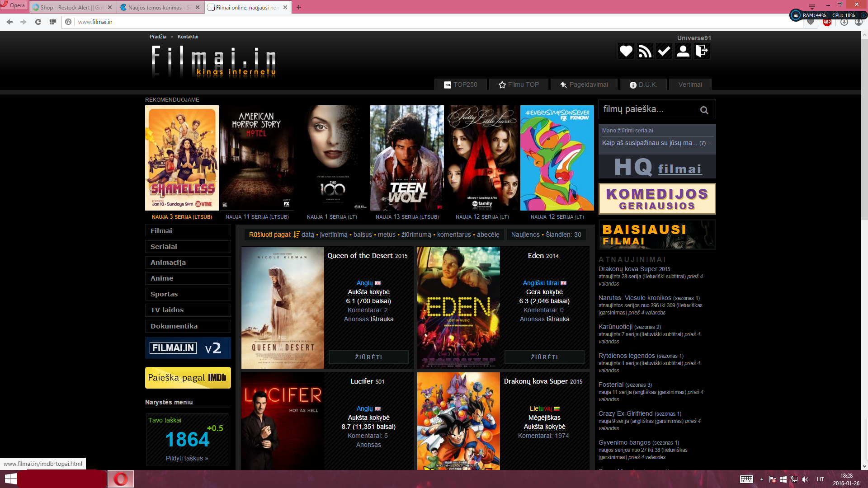Screen dimensions: 868x488
Task: Sort by žiūrimumą
Action: [x=416, y=235]
